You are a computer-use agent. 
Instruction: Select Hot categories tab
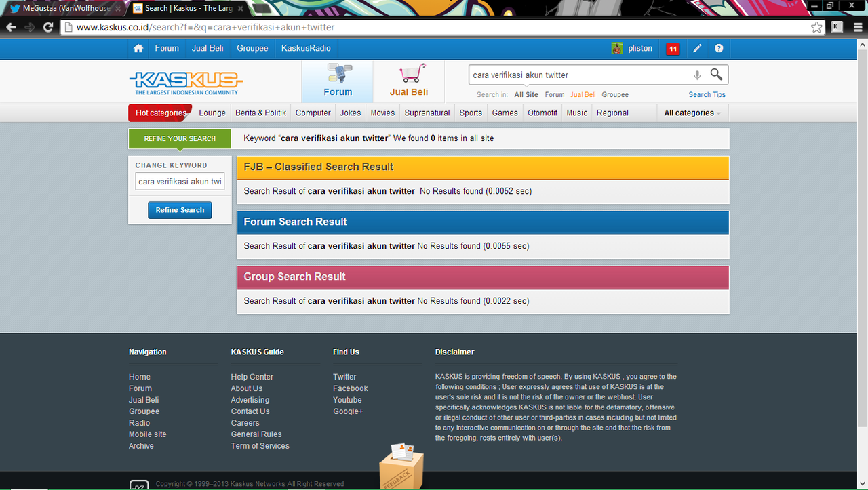[x=160, y=113]
